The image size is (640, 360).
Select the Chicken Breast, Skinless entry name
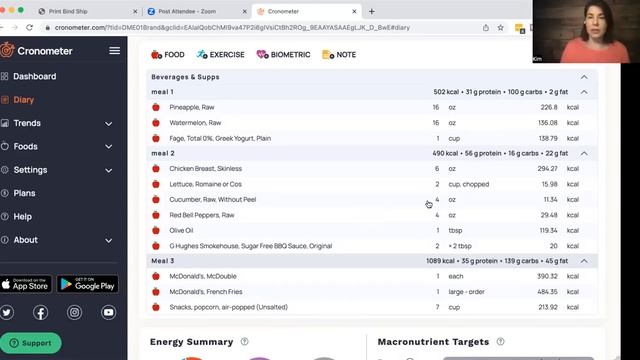206,169
